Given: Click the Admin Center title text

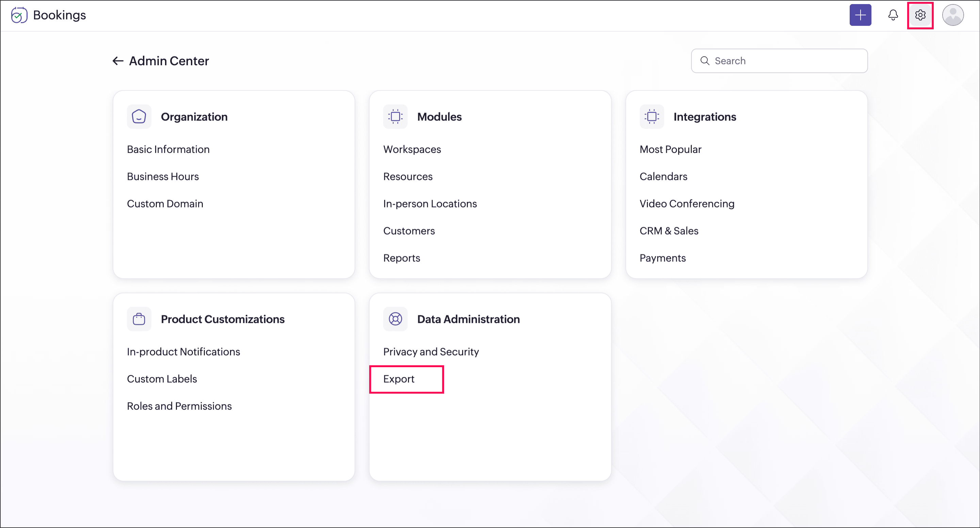Looking at the screenshot, I should (169, 61).
